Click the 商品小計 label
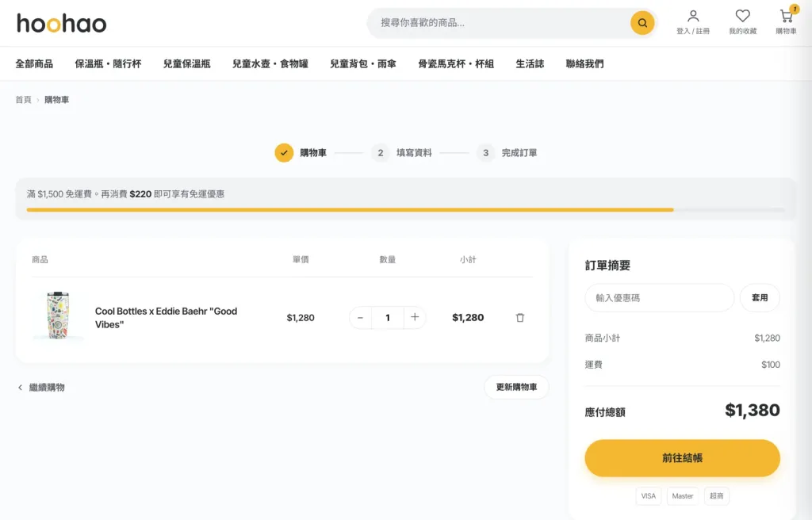This screenshot has height=520, width=812. [x=603, y=338]
